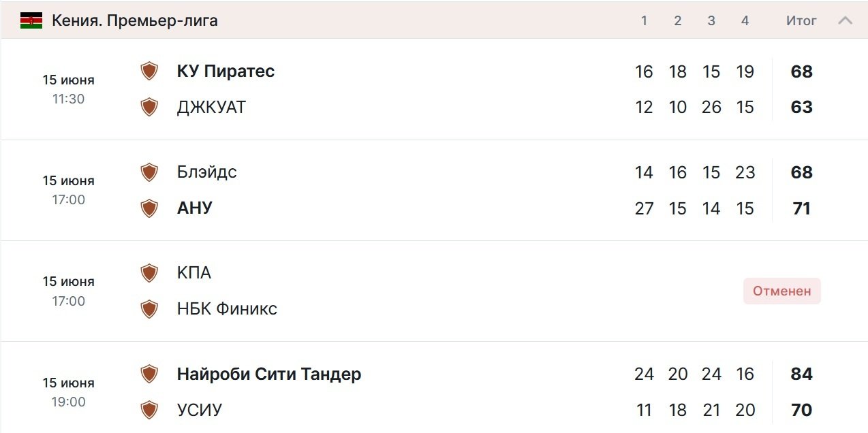Click the НБК Финикс team shield icon
Screen dimensions: 868x433
tap(149, 309)
